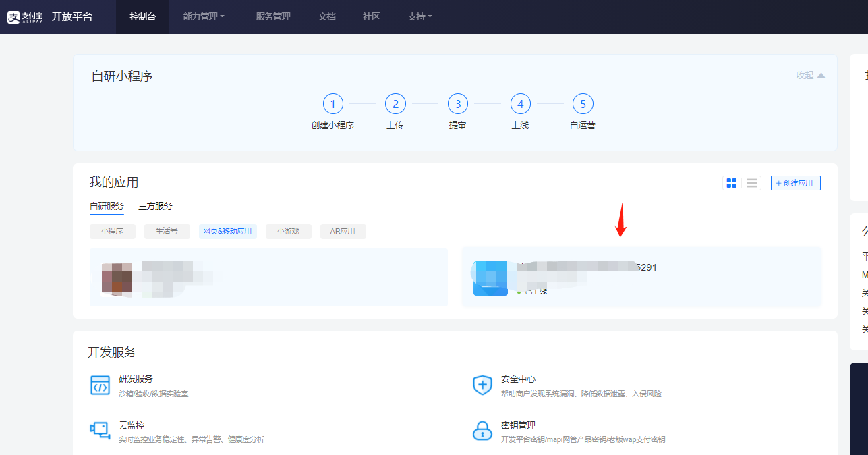Click the 密钥管理 lock icon
This screenshot has width=868, height=455.
(x=482, y=430)
